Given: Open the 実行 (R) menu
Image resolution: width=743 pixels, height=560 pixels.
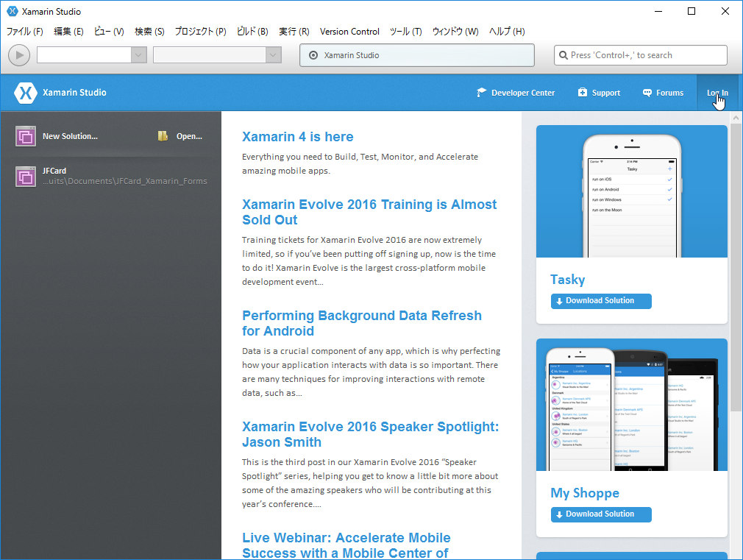Looking at the screenshot, I should pyautogui.click(x=294, y=32).
